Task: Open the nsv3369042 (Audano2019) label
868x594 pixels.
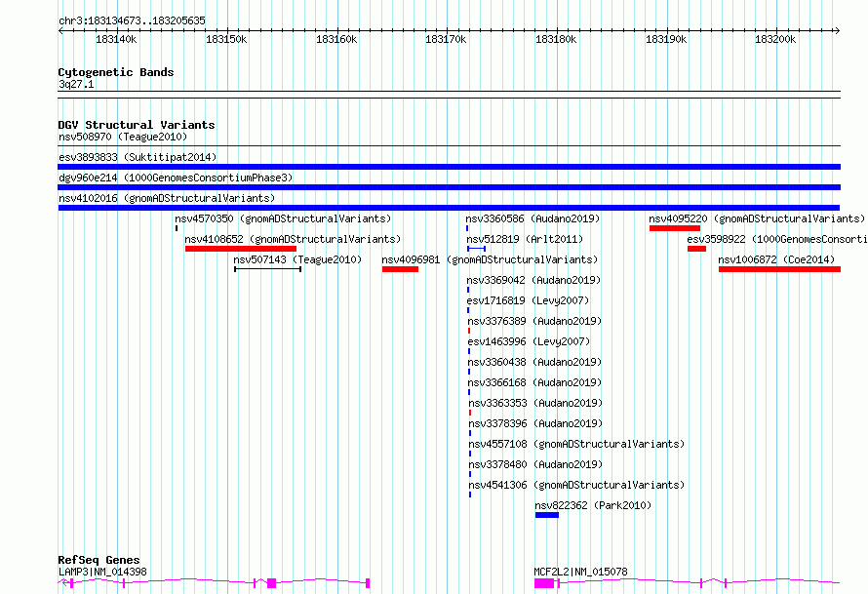Action: tap(533, 280)
